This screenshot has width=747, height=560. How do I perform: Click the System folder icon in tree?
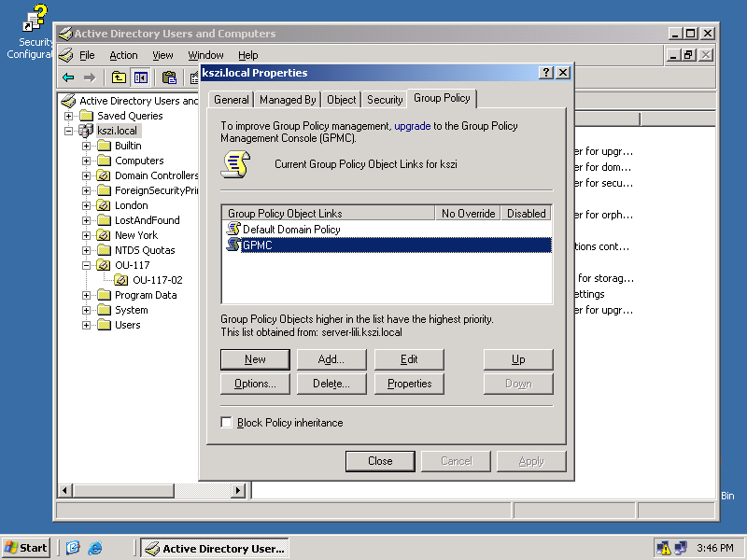click(104, 310)
